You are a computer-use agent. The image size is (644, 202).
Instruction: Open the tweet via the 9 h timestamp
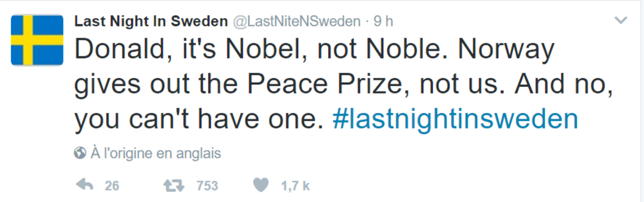[383, 21]
